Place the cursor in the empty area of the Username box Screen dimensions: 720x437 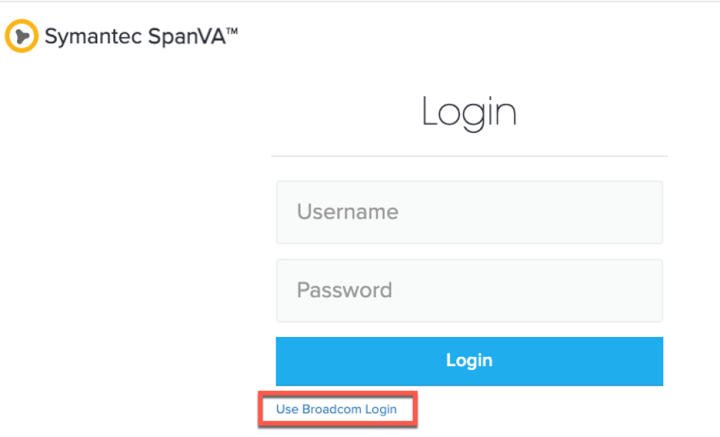[x=528, y=212]
